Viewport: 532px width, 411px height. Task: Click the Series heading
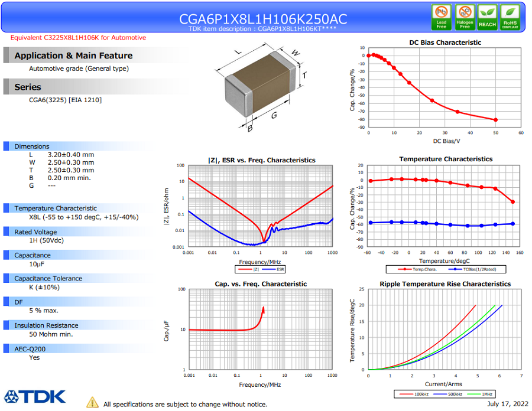[x=27, y=87]
